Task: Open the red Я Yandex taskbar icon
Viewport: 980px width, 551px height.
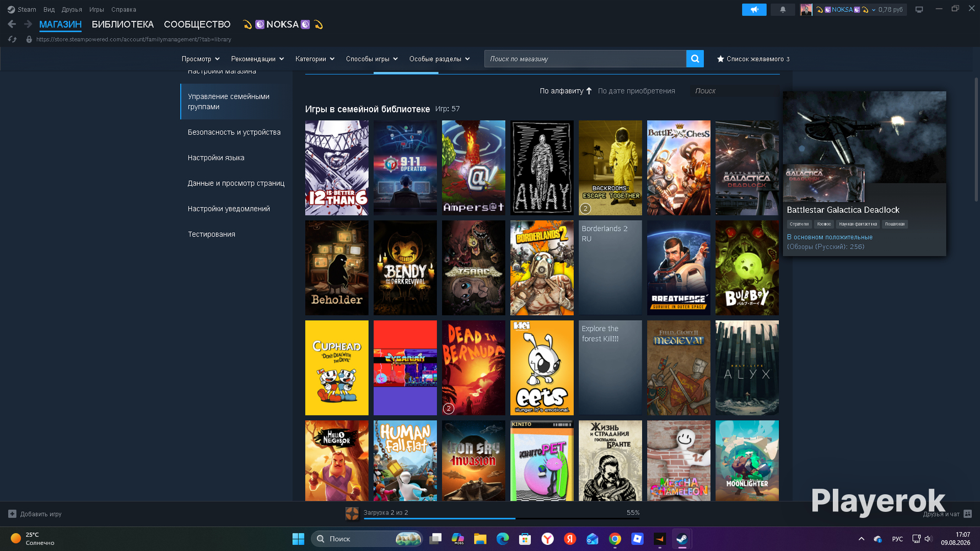Action: coord(570,539)
